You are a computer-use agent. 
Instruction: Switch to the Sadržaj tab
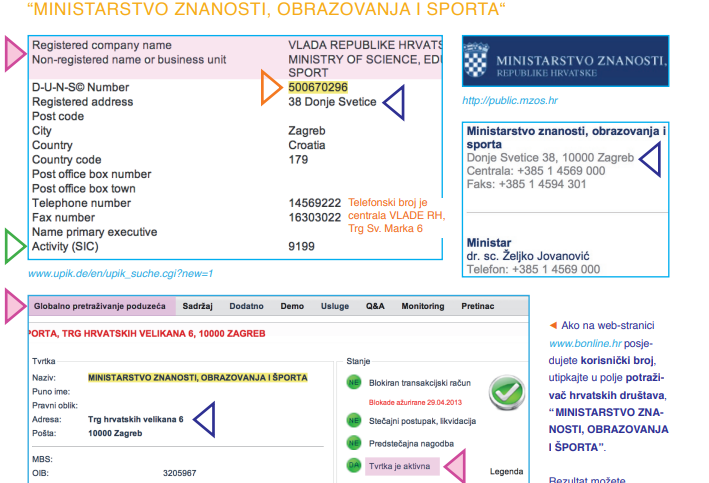198,306
